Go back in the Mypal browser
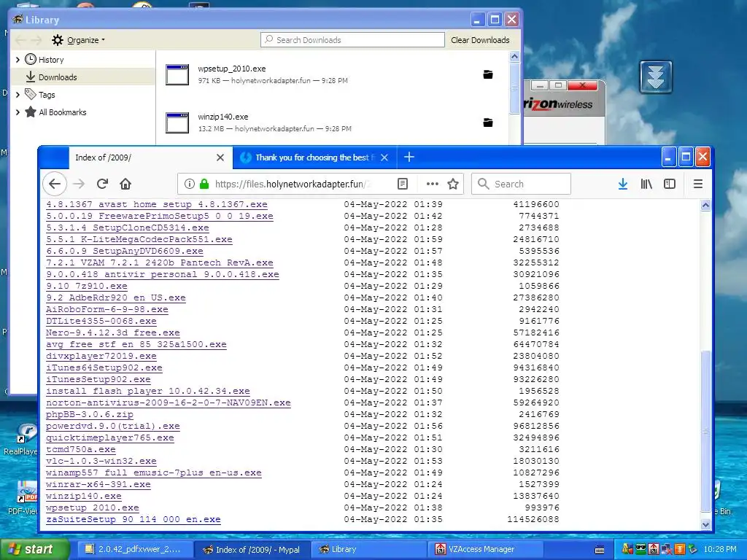Screen dimensions: 747x560 point(54,184)
